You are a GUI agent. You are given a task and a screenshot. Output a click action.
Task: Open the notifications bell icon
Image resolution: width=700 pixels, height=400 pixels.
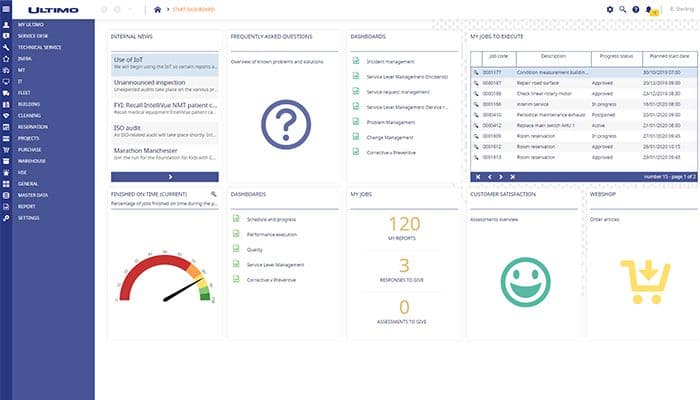tap(649, 10)
